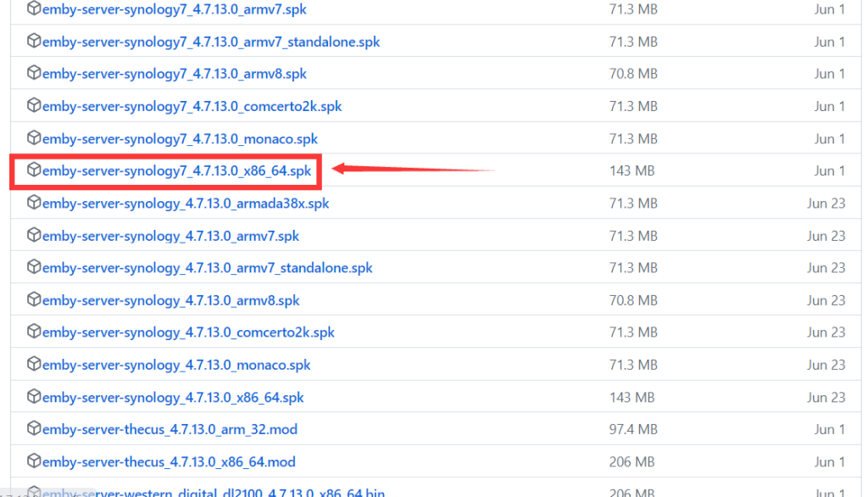Click Jun 1 date of synology7 monaco.spk
The image size is (868, 497).
tap(829, 138)
